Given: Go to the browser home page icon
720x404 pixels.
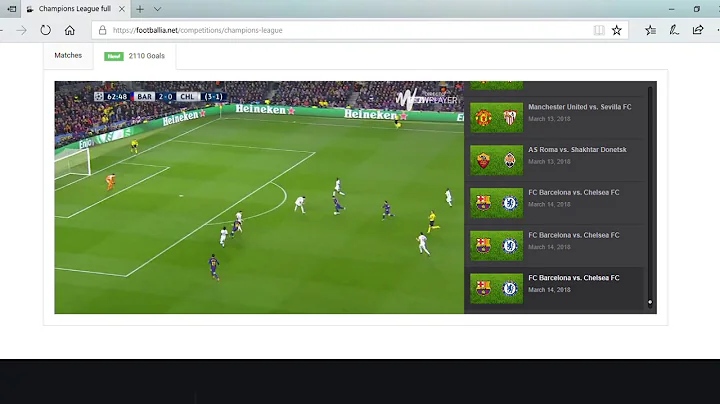Looking at the screenshot, I should 69,30.
